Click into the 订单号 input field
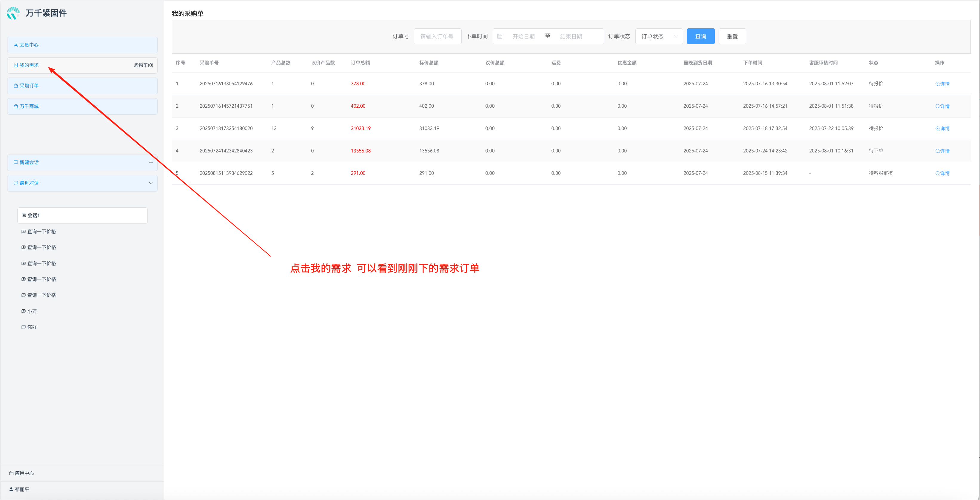Screen dimensions: 980x500 pyautogui.click(x=437, y=36)
